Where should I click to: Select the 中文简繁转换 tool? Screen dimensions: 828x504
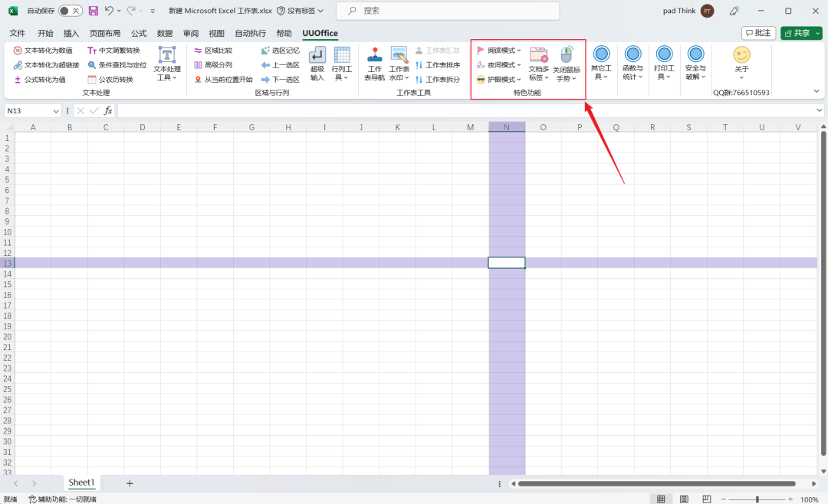pos(114,51)
